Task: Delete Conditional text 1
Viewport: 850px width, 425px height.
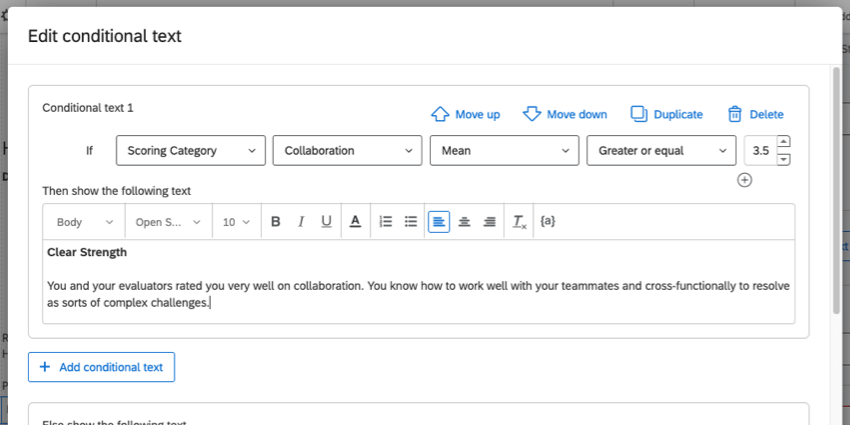Action: pos(755,114)
